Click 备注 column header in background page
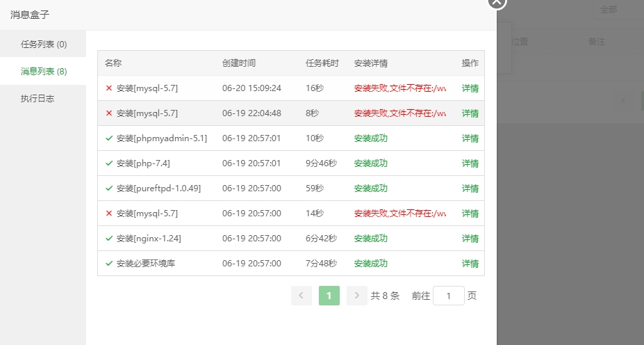Screen dimensions: 644x345 tap(596, 42)
